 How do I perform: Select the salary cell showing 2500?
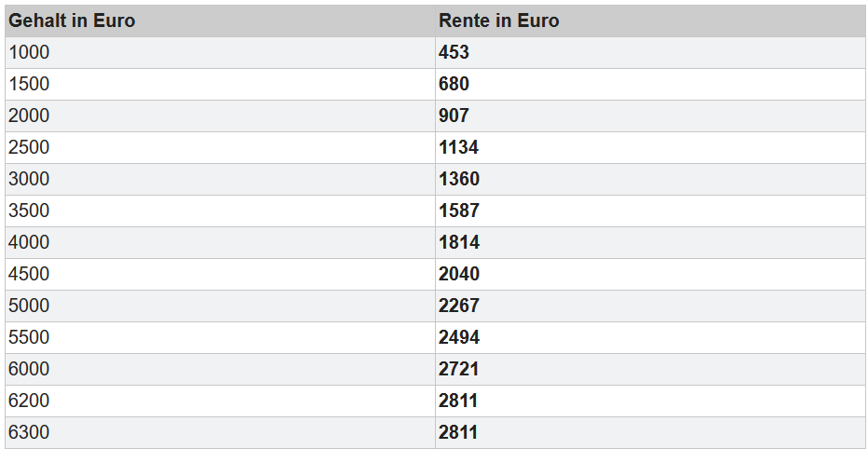[x=29, y=147]
